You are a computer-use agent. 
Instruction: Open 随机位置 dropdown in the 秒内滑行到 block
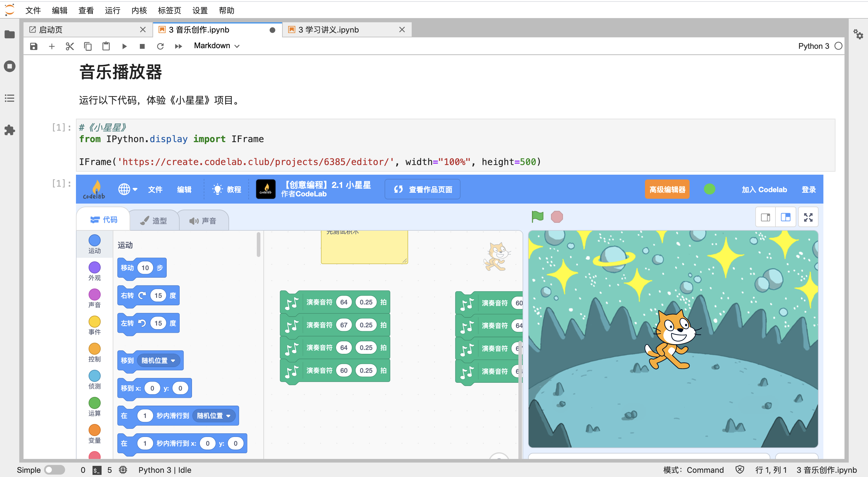click(x=213, y=416)
